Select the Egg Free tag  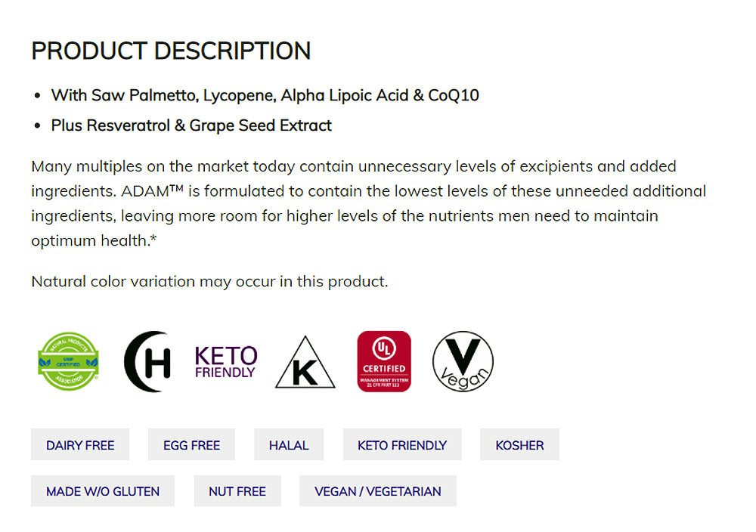[191, 445]
